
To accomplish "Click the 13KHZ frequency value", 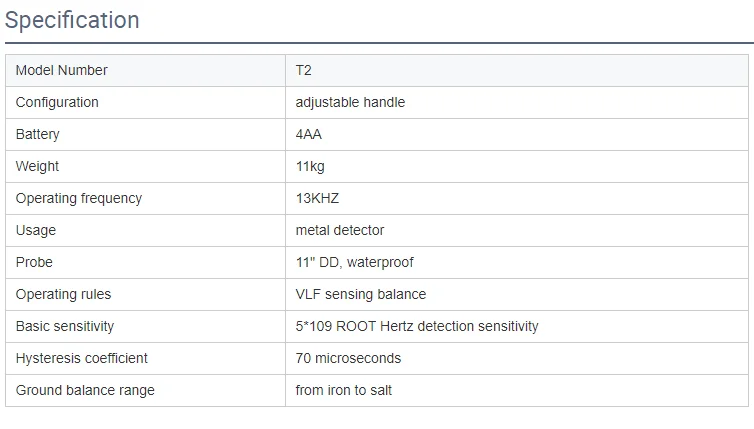I will (317, 198).
